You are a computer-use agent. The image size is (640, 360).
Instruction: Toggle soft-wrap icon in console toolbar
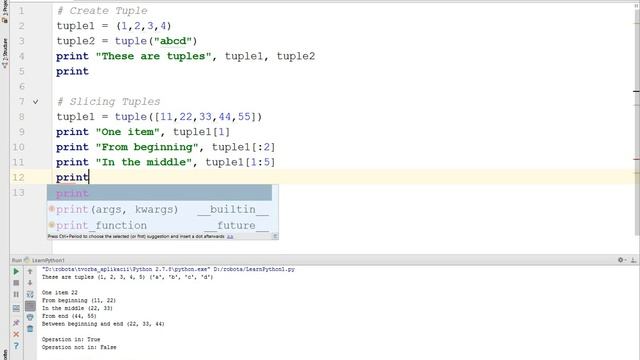[x=30, y=294]
